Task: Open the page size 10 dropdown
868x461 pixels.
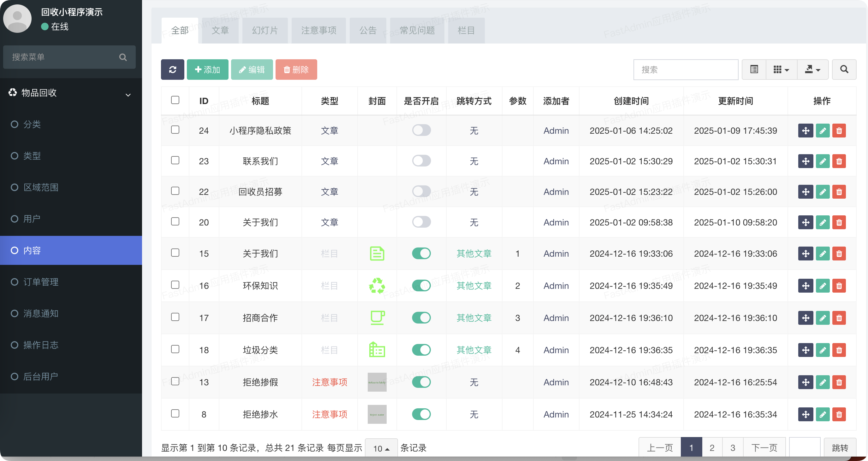Action: pyautogui.click(x=381, y=448)
